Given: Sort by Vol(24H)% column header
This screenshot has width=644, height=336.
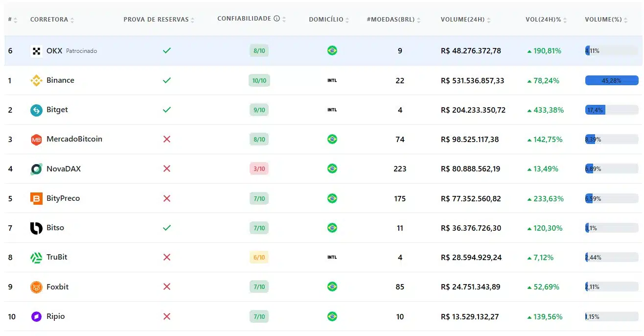Looking at the screenshot, I should pyautogui.click(x=546, y=20).
